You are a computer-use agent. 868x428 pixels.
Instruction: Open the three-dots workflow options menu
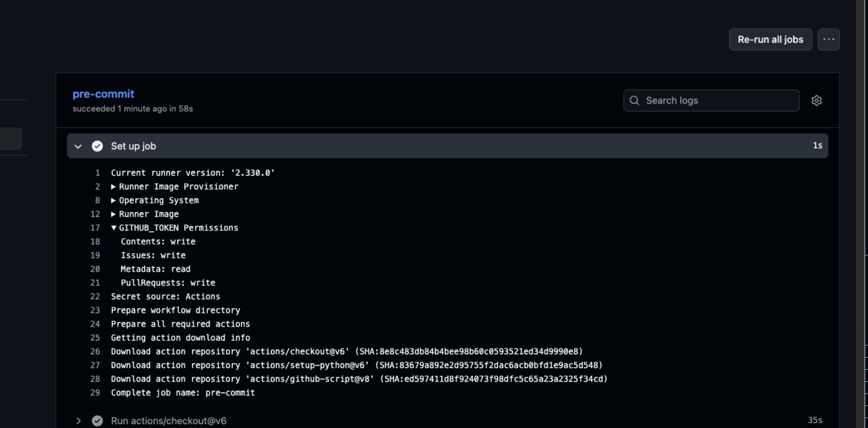[x=828, y=40]
